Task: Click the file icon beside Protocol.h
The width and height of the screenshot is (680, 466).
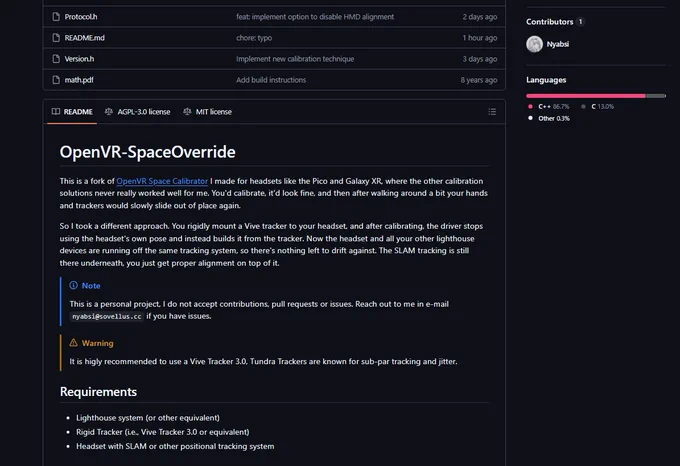Action: [x=56, y=17]
